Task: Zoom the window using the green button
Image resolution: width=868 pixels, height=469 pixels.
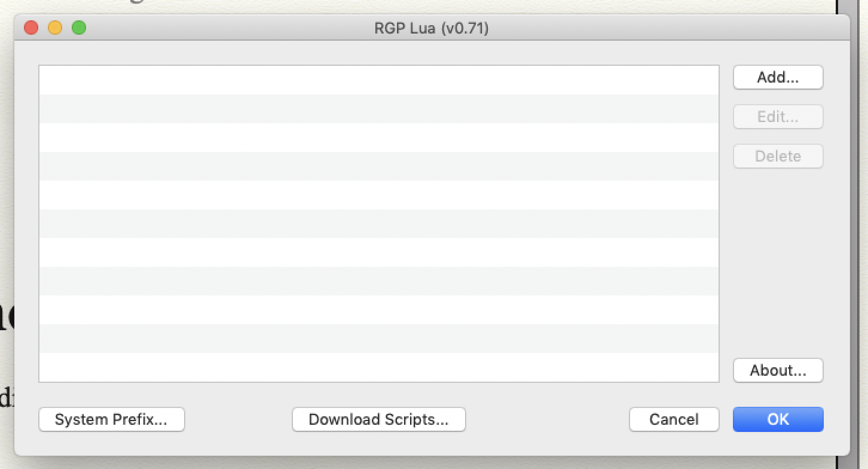Action: point(79,28)
